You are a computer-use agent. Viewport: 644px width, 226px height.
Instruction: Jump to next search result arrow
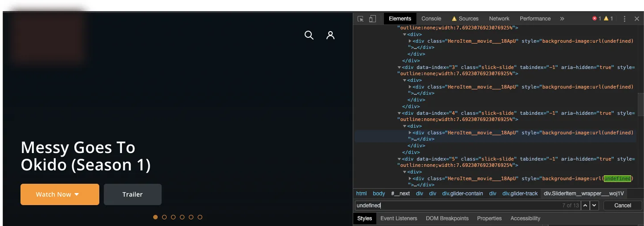click(x=595, y=205)
